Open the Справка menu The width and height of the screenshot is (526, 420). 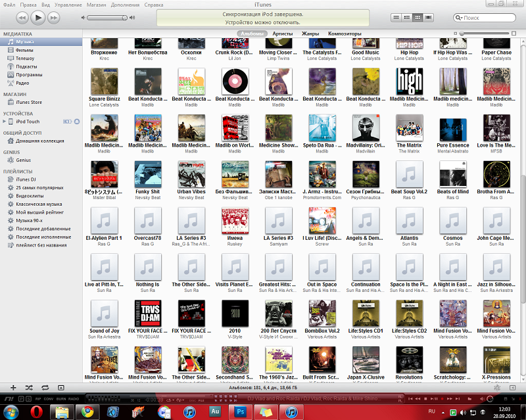pyautogui.click(x=154, y=5)
